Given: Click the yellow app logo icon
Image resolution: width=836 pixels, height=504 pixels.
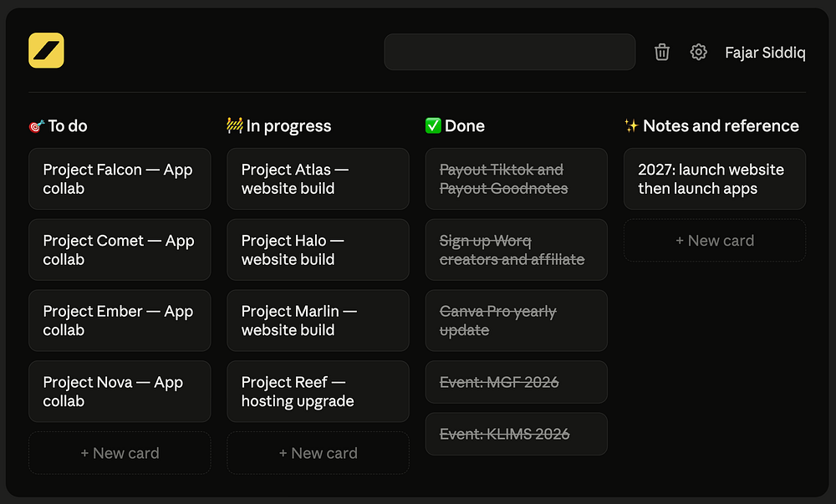Looking at the screenshot, I should click(x=46, y=51).
